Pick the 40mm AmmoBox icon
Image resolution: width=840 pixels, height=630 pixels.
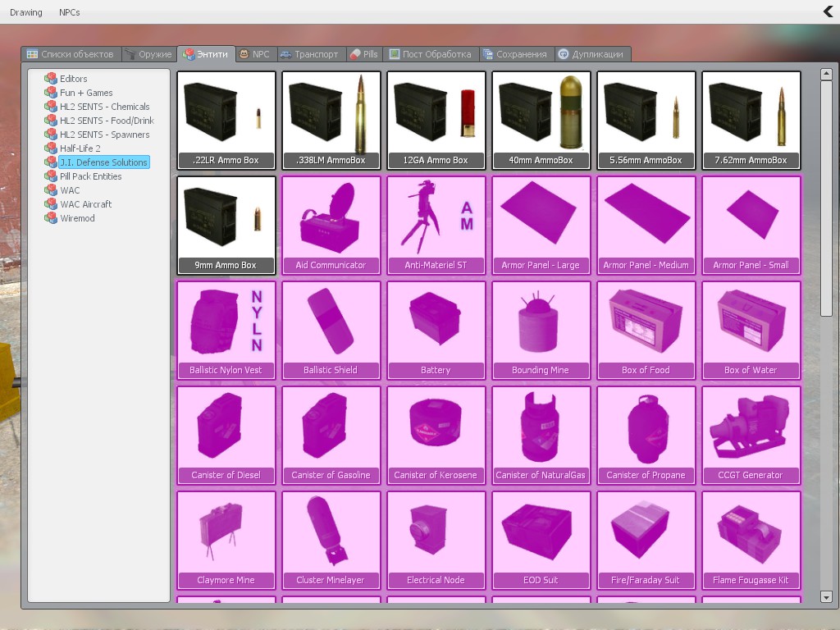tap(541, 121)
